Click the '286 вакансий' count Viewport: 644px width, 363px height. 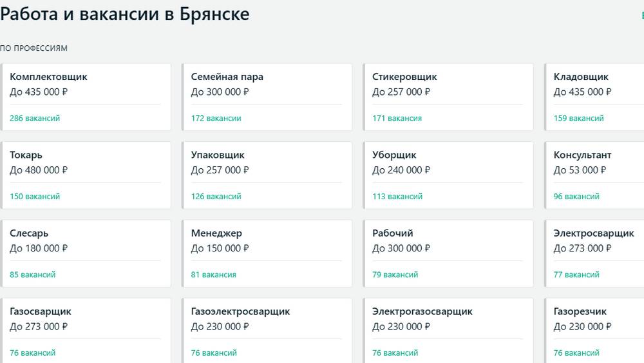pos(35,119)
